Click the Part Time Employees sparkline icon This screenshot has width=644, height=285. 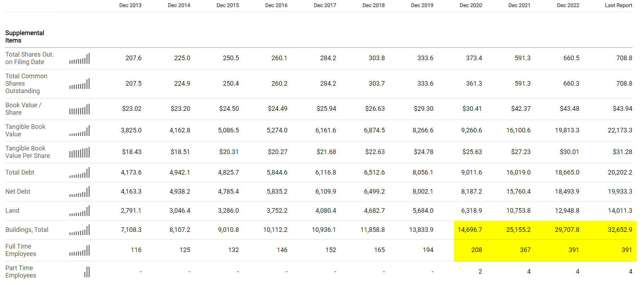(x=87, y=272)
